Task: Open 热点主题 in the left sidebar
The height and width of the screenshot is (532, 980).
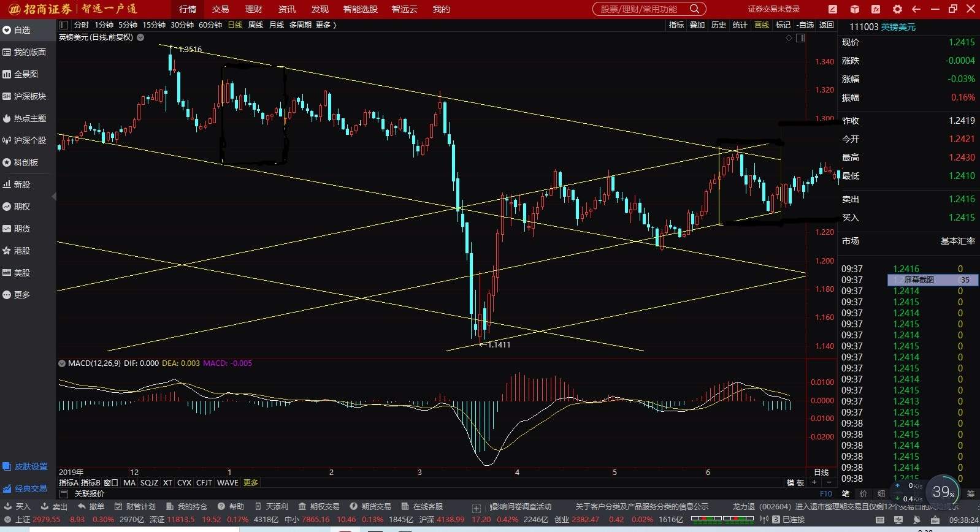Action: (25, 118)
